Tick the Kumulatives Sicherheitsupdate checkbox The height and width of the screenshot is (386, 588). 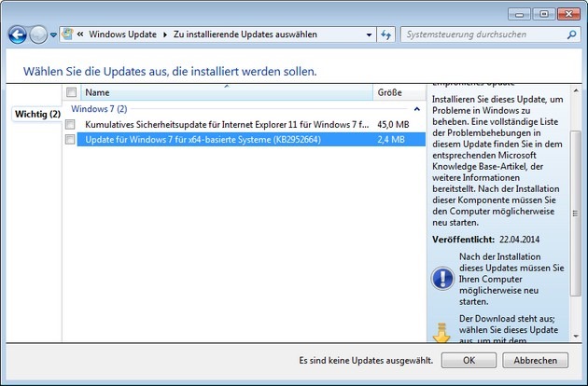click(71, 124)
